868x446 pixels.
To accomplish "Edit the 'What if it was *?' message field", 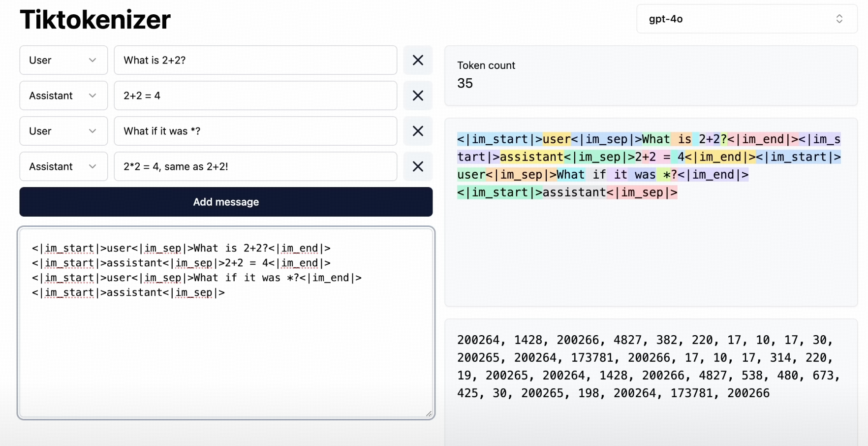I will pyautogui.click(x=255, y=131).
